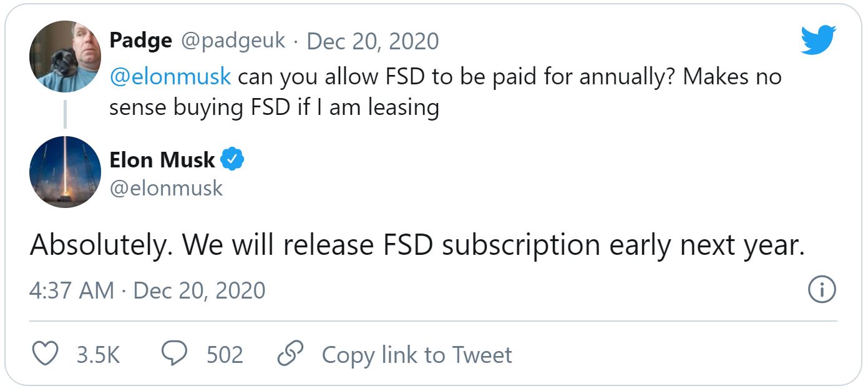Open replies via speech bubble icon
The image size is (868, 391).
pyautogui.click(x=175, y=354)
